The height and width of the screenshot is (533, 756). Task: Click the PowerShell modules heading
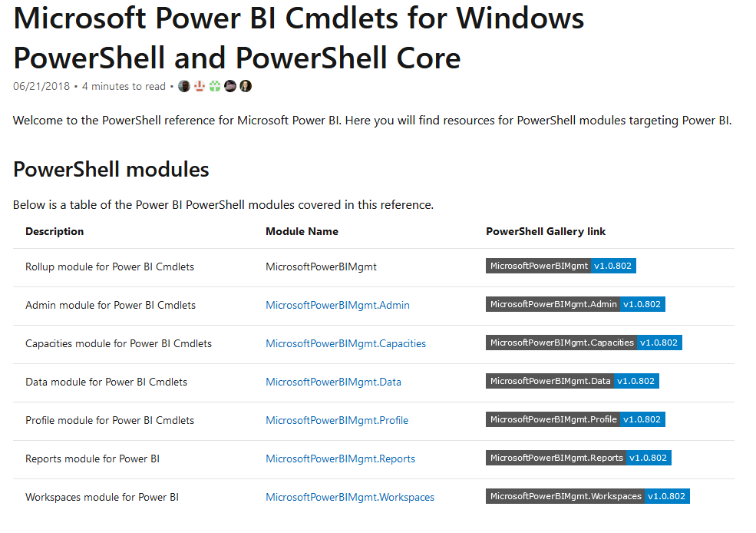(111, 169)
